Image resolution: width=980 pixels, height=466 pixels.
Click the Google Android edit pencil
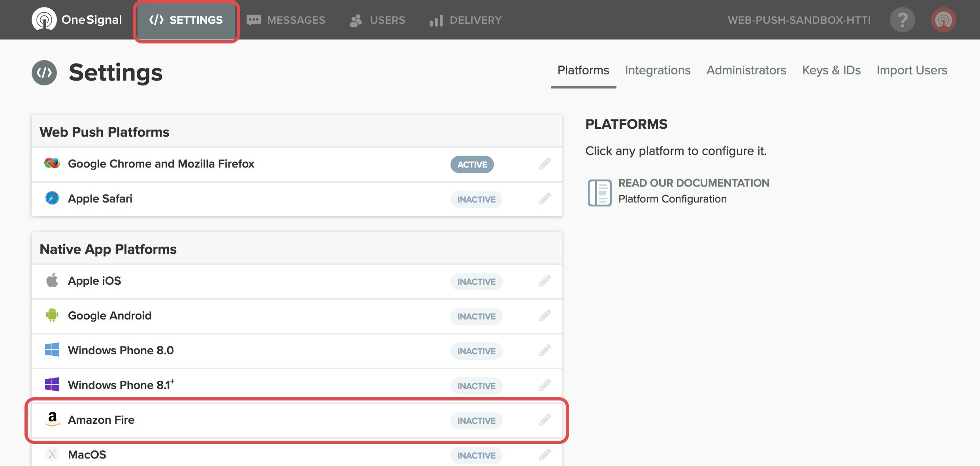[x=545, y=316]
